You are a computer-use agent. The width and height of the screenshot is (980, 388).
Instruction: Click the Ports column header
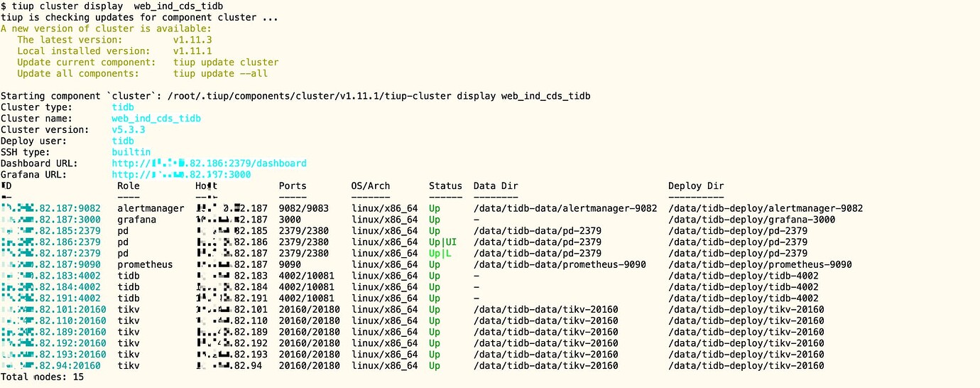[293, 186]
